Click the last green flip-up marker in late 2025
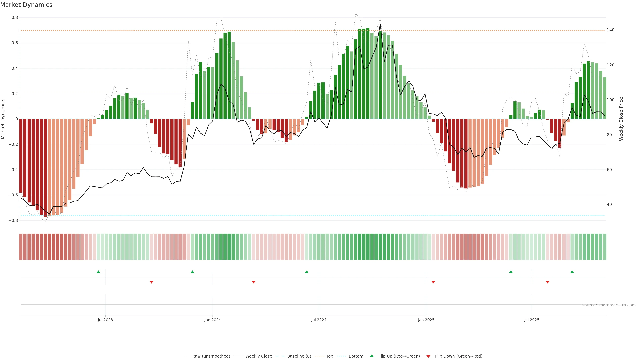Viewport: 644px width, 362px height. 572,272
